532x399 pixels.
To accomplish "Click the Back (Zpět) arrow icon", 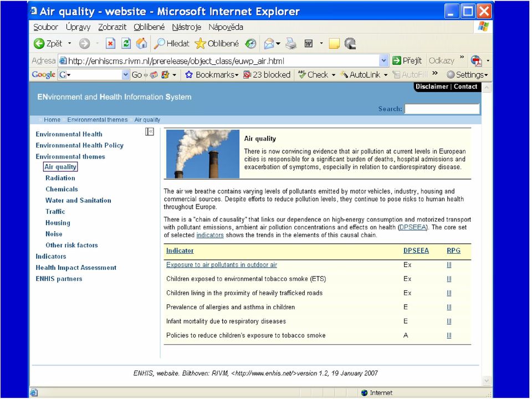I will pyautogui.click(x=39, y=43).
